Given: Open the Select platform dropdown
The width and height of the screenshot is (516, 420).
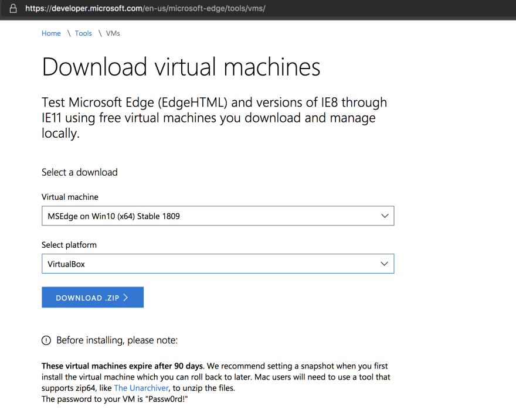Looking at the screenshot, I should 218,264.
